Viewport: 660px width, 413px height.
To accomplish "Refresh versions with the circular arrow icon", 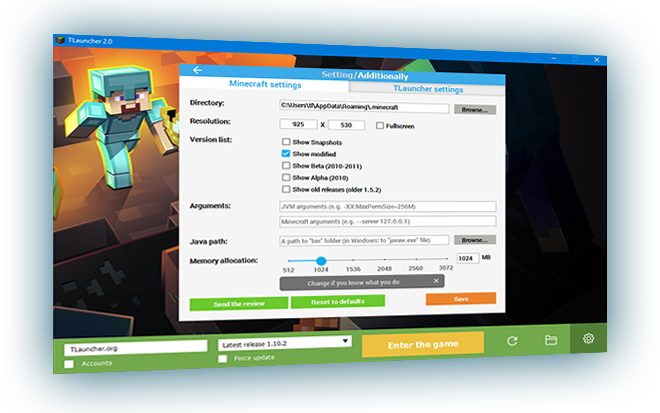I will click(512, 341).
